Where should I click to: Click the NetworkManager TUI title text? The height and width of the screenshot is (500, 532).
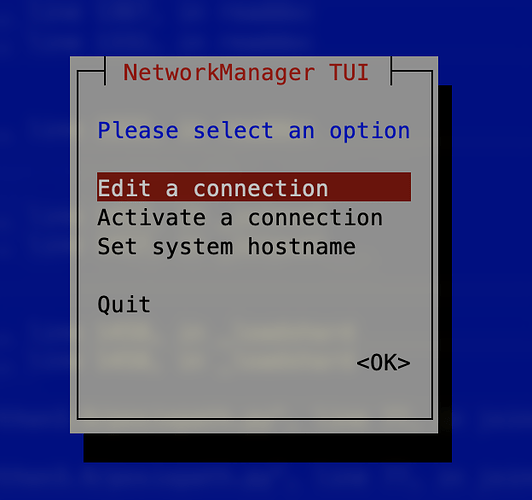click(246, 72)
